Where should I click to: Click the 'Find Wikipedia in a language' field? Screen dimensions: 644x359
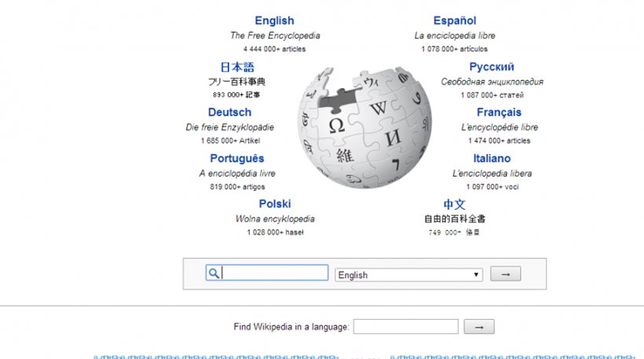(x=406, y=327)
